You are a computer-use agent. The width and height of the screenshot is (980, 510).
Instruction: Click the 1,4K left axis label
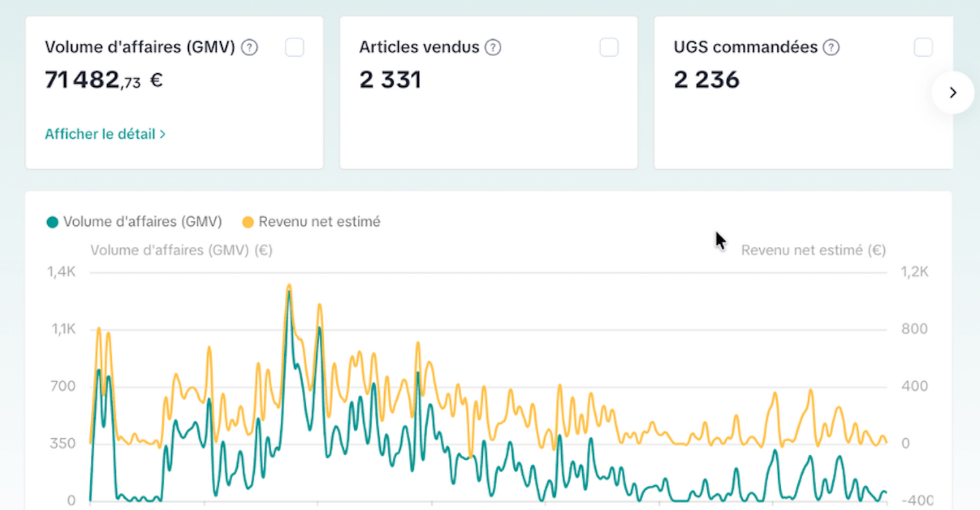pyautogui.click(x=61, y=272)
